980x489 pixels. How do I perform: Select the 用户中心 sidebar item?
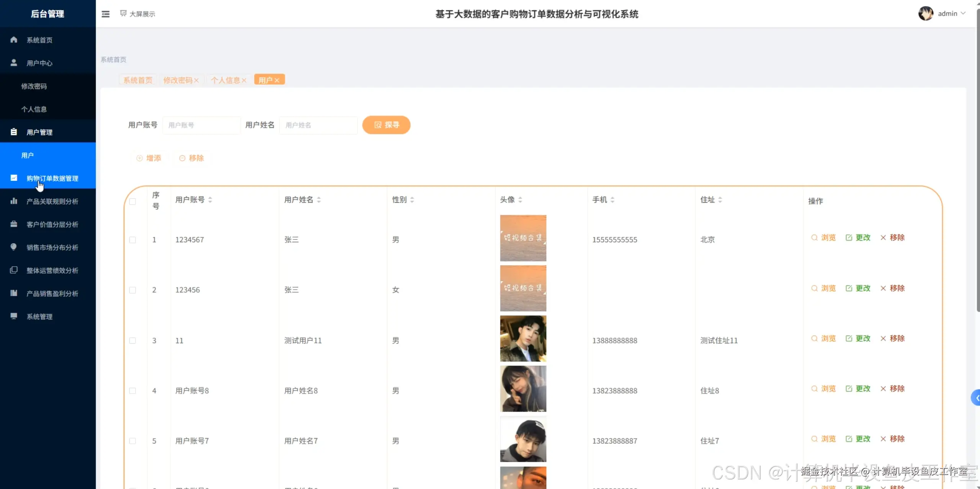40,63
